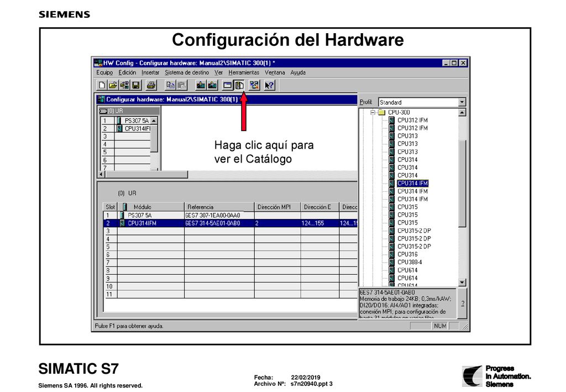
Task: Open the Equipo menu
Action: click(104, 72)
